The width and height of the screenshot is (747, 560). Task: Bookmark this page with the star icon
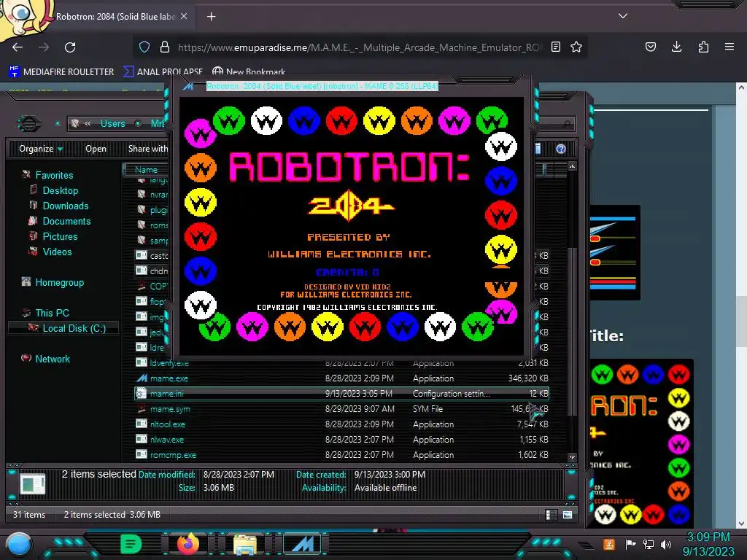point(576,47)
